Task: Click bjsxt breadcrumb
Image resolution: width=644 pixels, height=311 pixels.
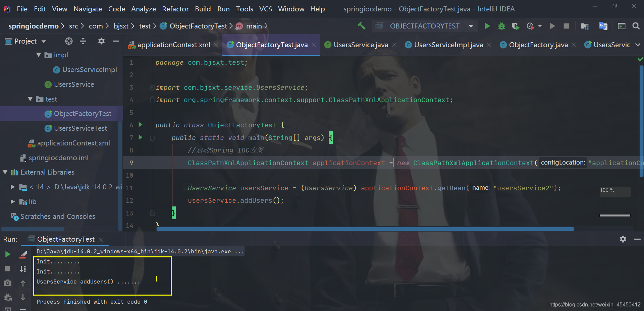Action: [121, 26]
